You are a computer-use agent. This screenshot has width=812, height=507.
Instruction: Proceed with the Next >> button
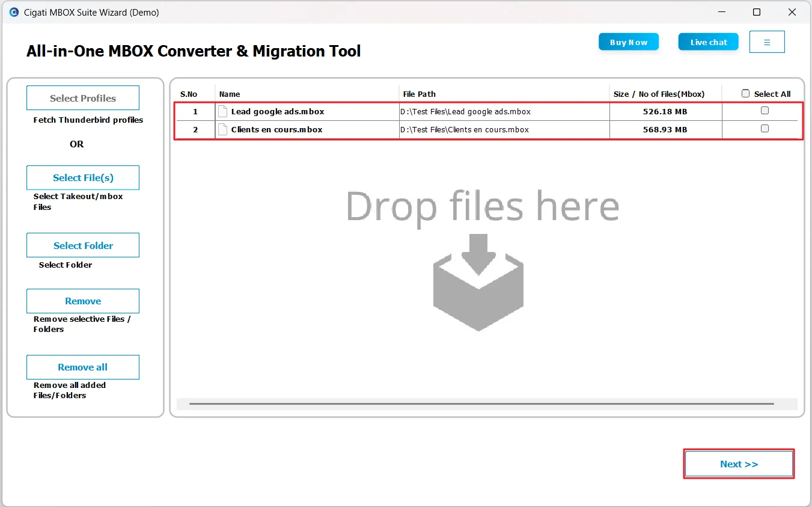coord(739,464)
